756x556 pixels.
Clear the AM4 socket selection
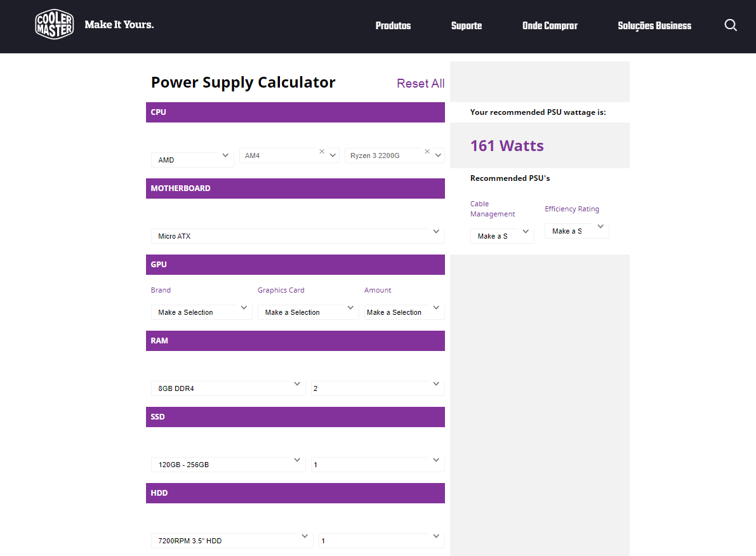[x=322, y=152]
